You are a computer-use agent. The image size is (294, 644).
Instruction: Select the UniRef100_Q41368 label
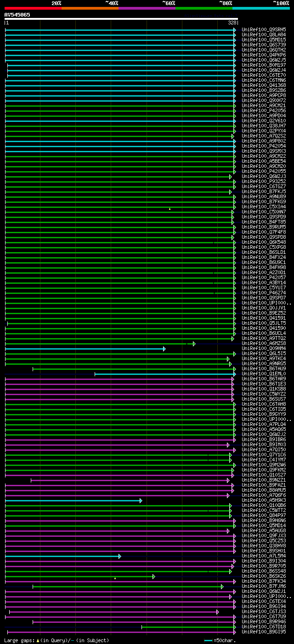click(264, 85)
